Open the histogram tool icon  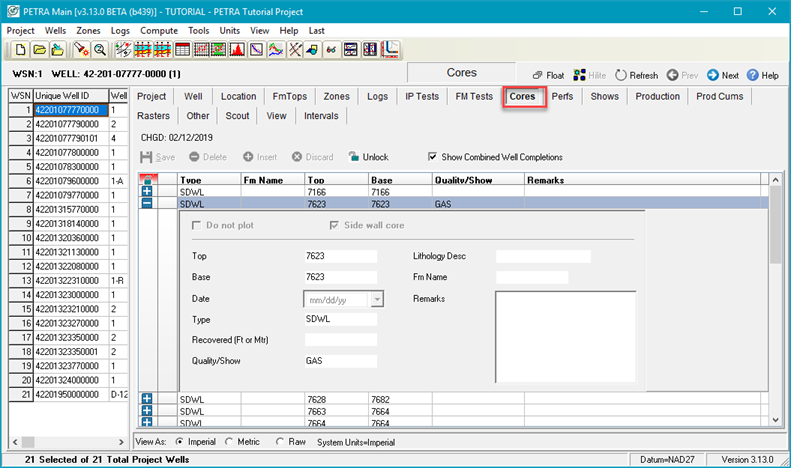pos(238,49)
